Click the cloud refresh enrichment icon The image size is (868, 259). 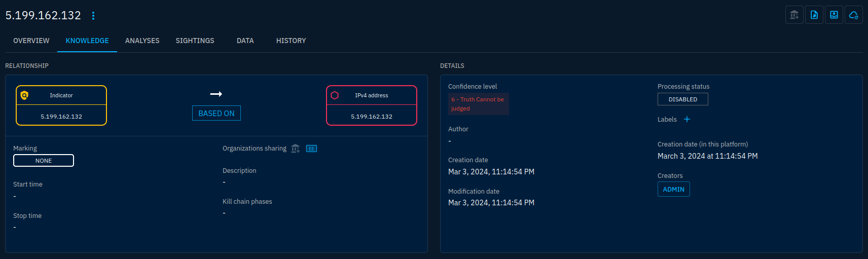click(x=854, y=15)
